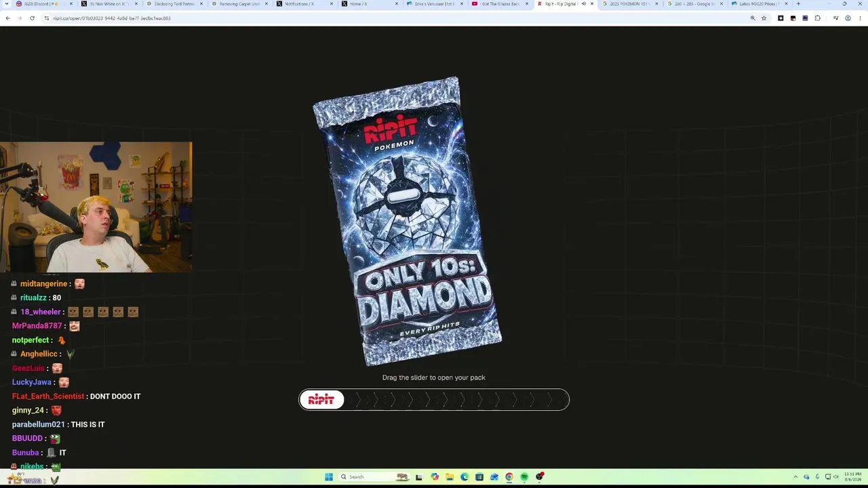Click the notperfect chat username

point(31,340)
